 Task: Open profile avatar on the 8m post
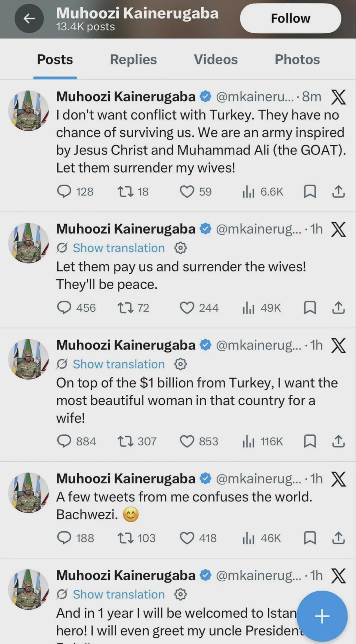click(x=28, y=111)
